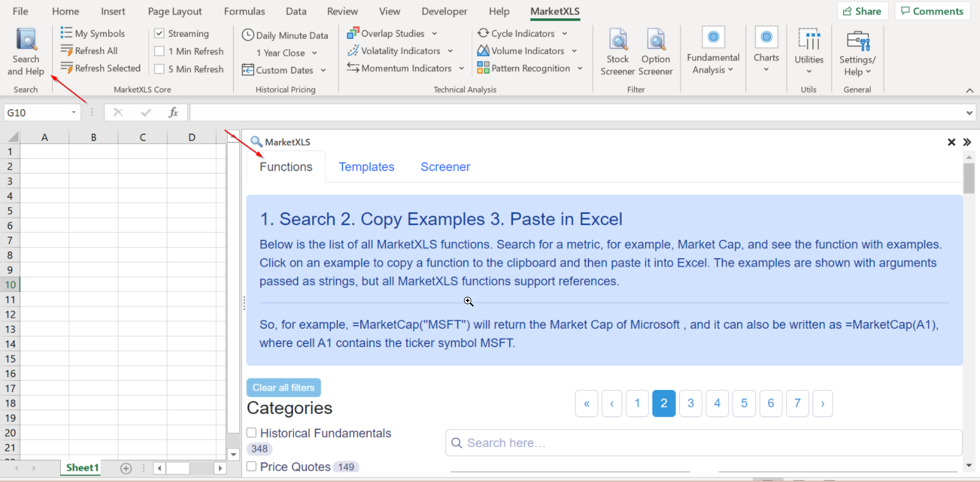The width and height of the screenshot is (980, 482).
Task: Select the Sheet1 worksheet tab
Action: tap(82, 468)
